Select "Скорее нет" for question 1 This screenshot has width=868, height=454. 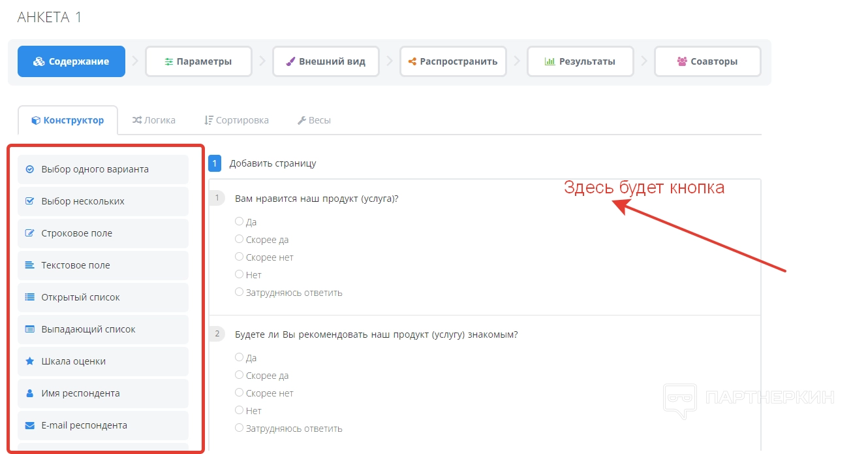coord(240,257)
